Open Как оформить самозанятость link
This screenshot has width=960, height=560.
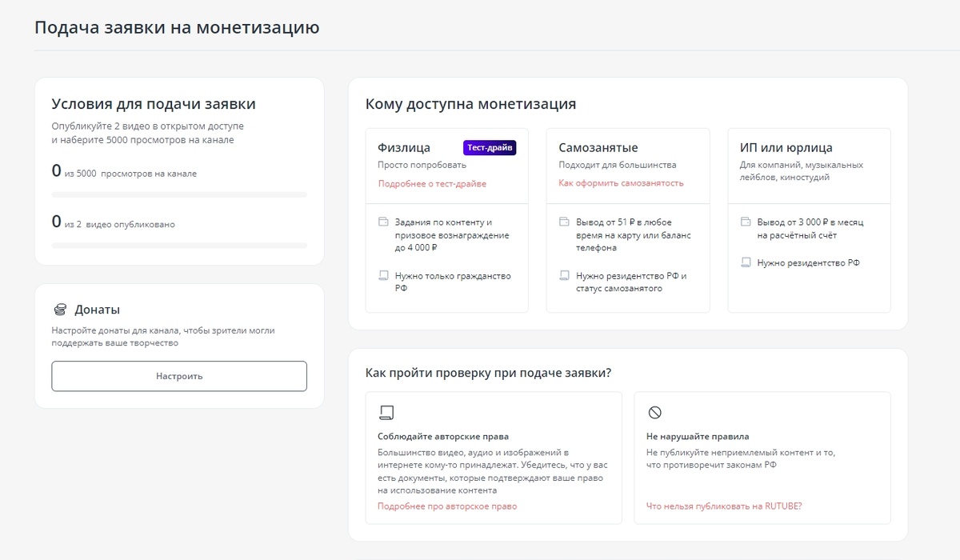point(622,183)
